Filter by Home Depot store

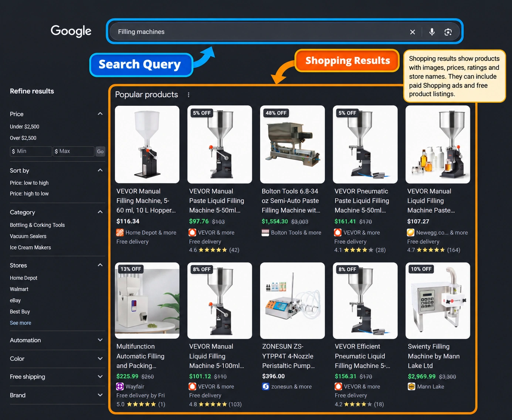pyautogui.click(x=24, y=278)
